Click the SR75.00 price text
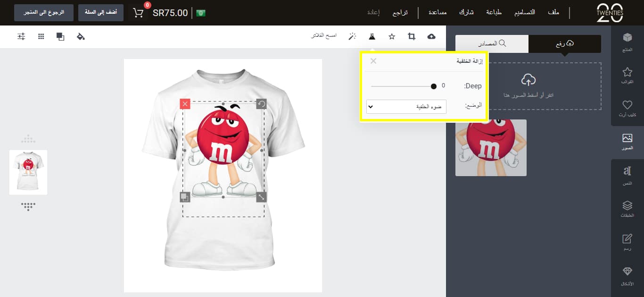This screenshot has height=297, width=644. [x=170, y=13]
